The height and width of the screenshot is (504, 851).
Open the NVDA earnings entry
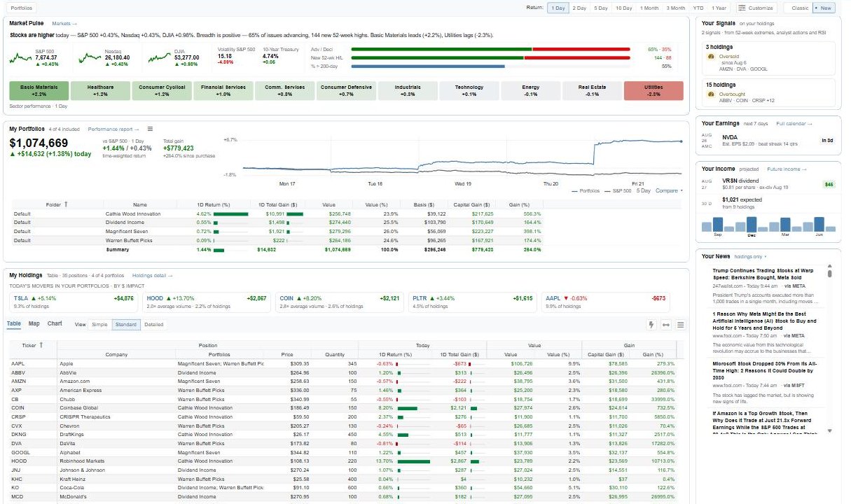pyautogui.click(x=768, y=140)
